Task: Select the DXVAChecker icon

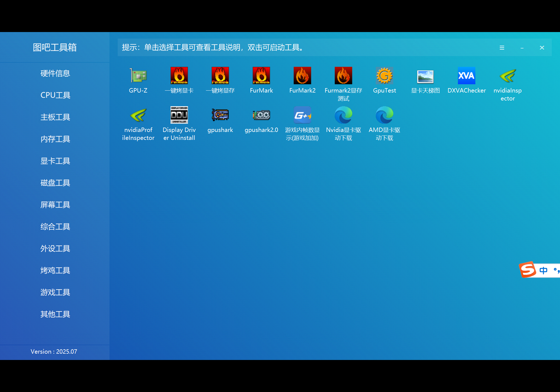Action: point(467,76)
